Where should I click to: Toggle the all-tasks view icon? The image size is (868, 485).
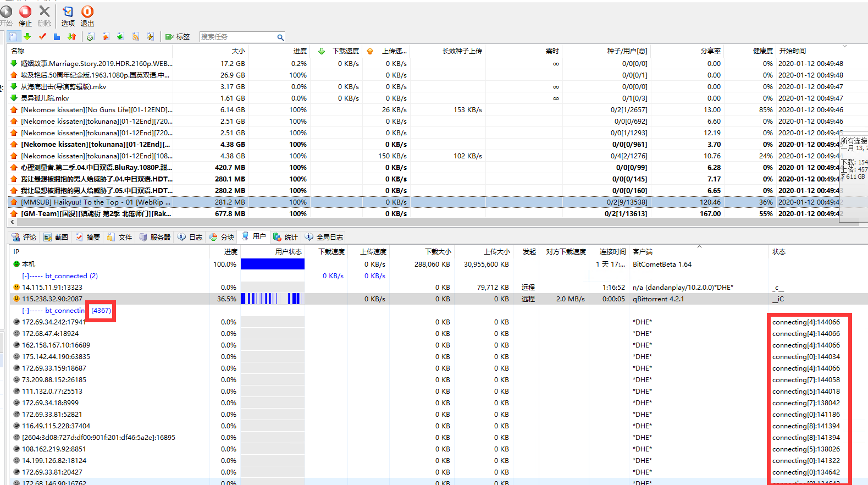point(13,37)
